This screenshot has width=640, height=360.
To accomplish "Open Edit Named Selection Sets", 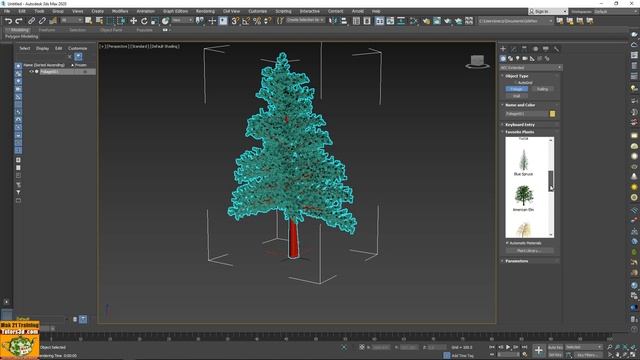I will [x=280, y=21].
